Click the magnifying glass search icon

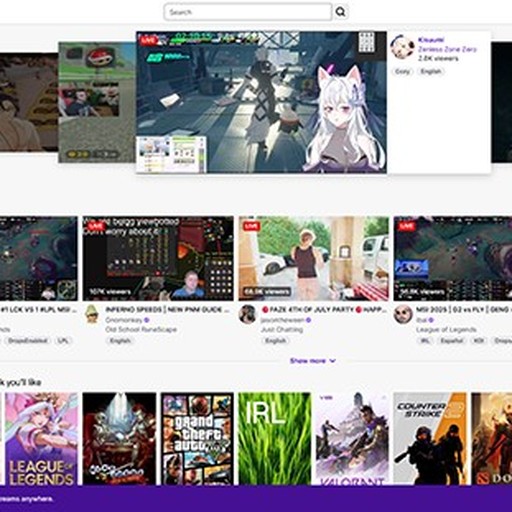coord(340,12)
